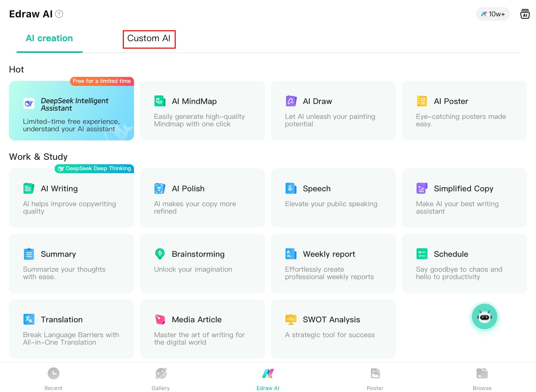Open the Recent bottom navigation item
This screenshot has height=392, width=536.
pyautogui.click(x=53, y=379)
